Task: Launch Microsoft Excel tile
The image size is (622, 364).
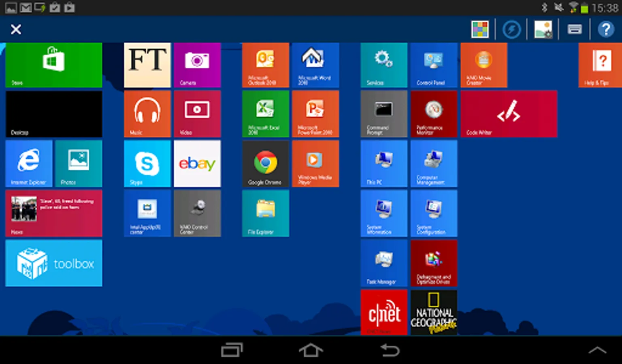Action: [x=266, y=114]
